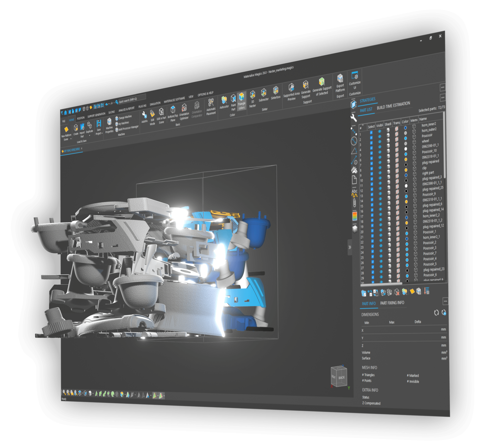The width and height of the screenshot is (481, 448).
Task: Hide the wheel part via its eye icon
Action: click(380, 147)
